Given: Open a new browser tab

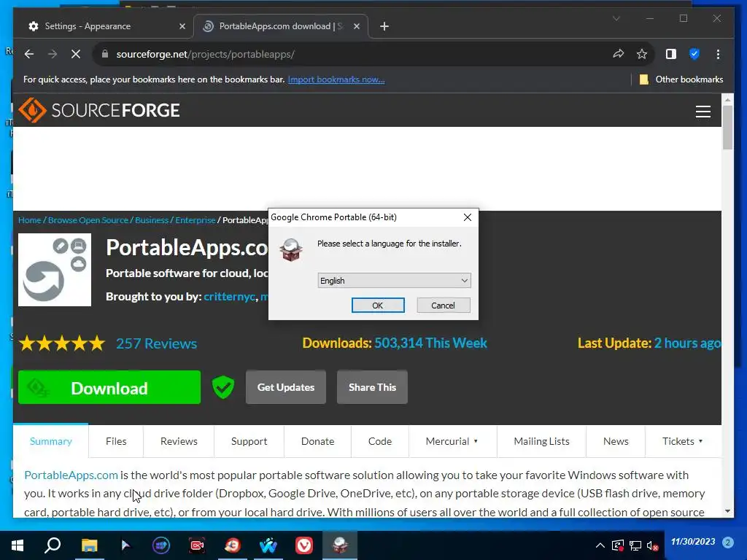Looking at the screenshot, I should (384, 26).
